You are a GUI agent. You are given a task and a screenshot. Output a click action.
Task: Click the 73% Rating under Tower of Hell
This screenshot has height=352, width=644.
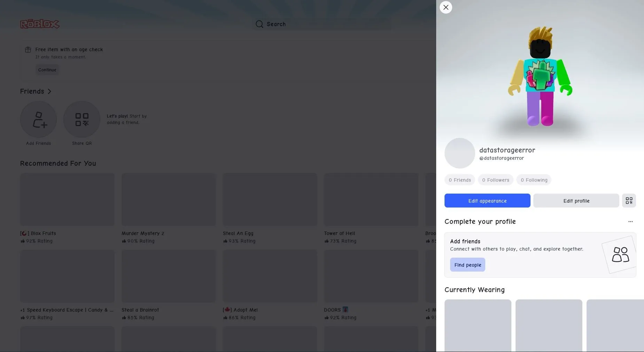(340, 241)
